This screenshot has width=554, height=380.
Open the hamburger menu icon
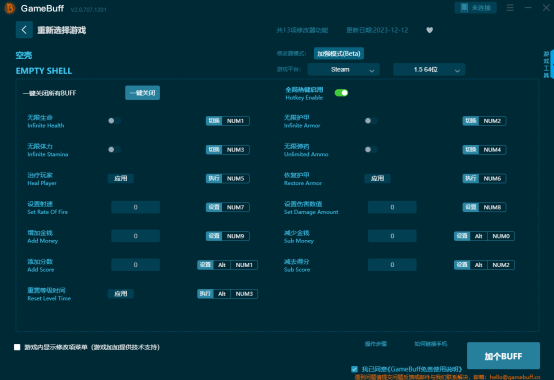click(510, 7)
